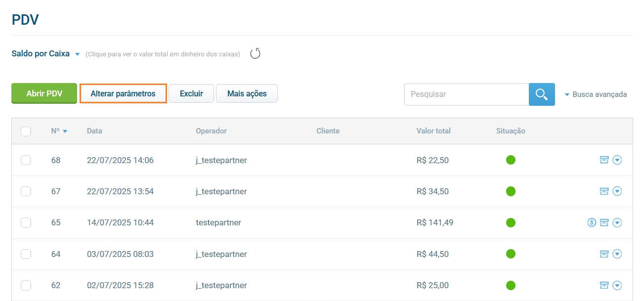Open the row actions dropdown for sale 68
644x301 pixels.
point(617,160)
